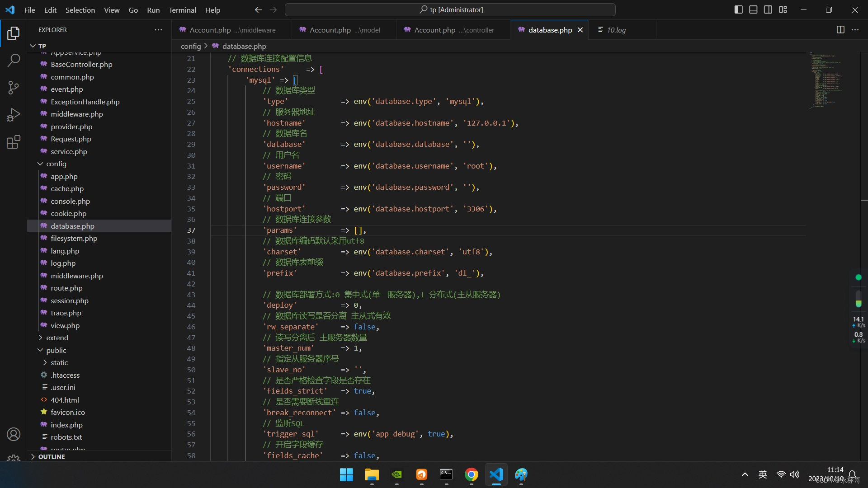This screenshot has height=488, width=868.
Task: Click the taskbar clock showing 11:14
Action: coord(835,470)
